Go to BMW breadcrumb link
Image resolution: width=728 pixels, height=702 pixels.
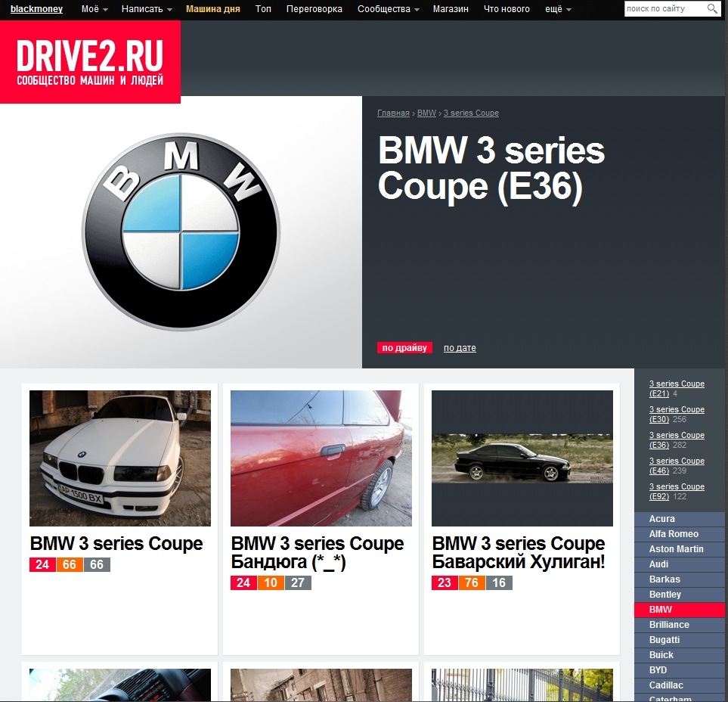click(x=426, y=113)
